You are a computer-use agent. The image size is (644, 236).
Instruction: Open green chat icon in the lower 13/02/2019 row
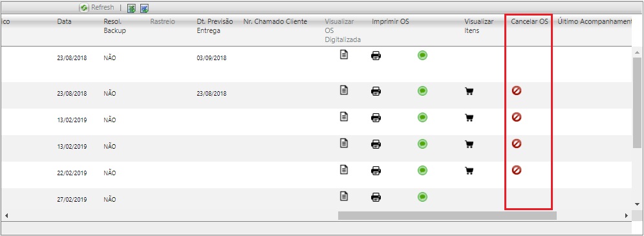[422, 144]
